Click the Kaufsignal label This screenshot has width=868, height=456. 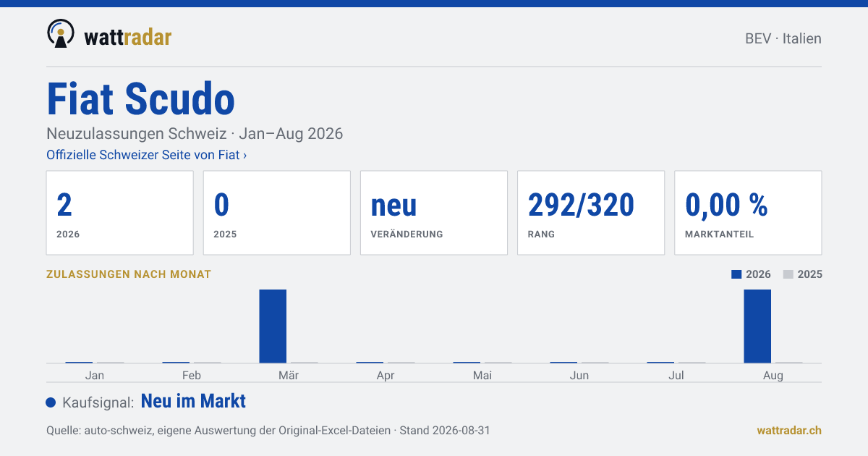point(98,402)
